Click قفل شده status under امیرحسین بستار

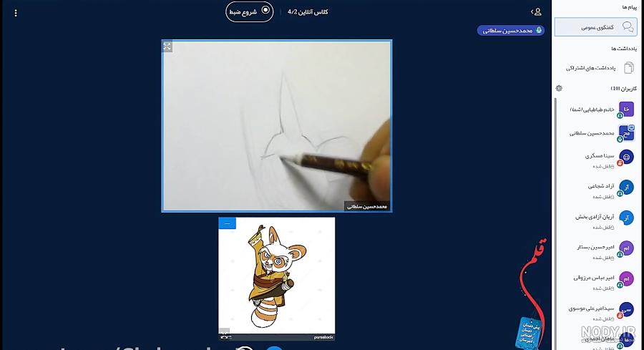[x=603, y=258]
